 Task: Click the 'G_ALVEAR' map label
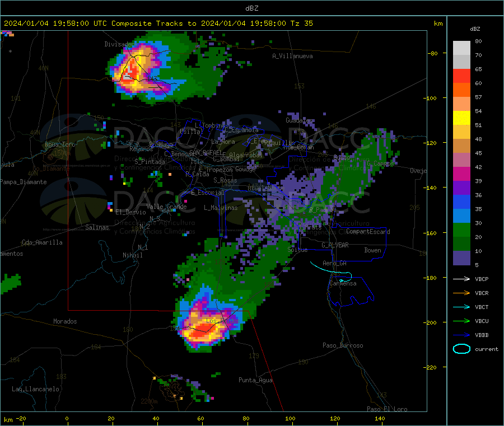pos(335,245)
